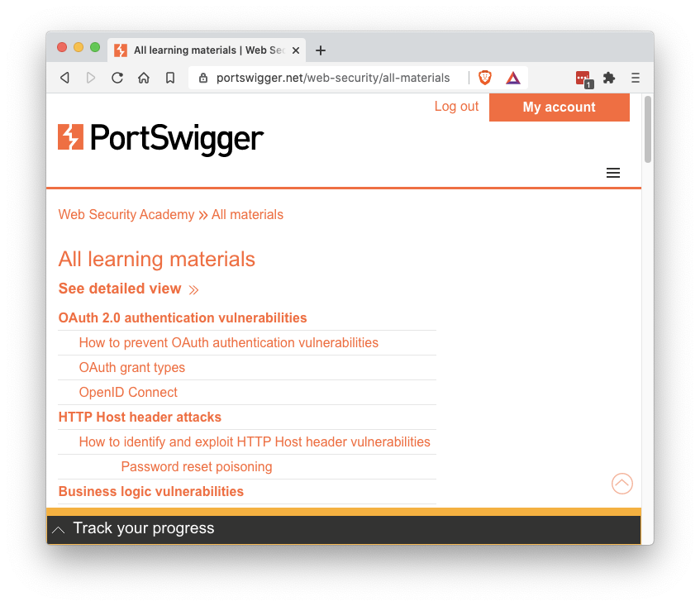Open HTTP Host header attacks topic
The width and height of the screenshot is (700, 606).
(140, 417)
